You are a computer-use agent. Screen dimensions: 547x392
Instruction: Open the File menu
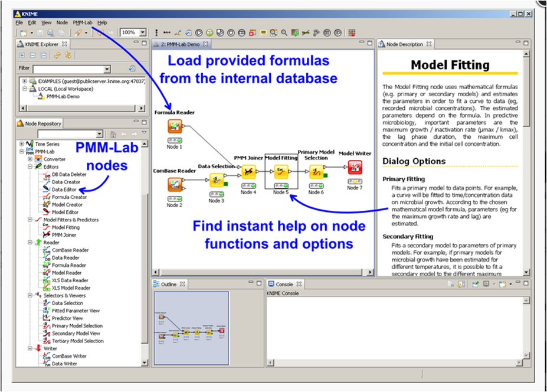coord(19,22)
